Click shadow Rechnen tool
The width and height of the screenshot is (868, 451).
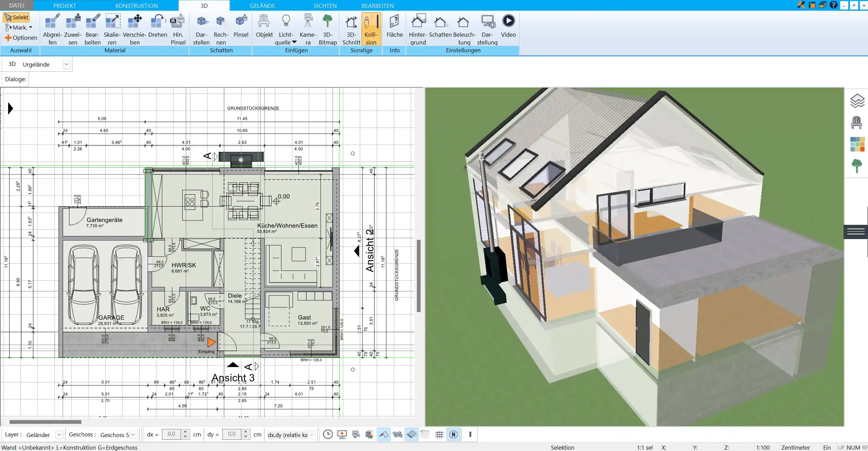(x=221, y=30)
